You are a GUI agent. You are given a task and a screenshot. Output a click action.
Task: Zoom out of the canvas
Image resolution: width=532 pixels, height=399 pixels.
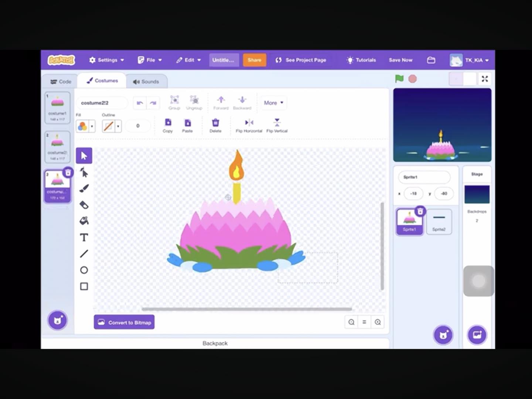pos(351,322)
